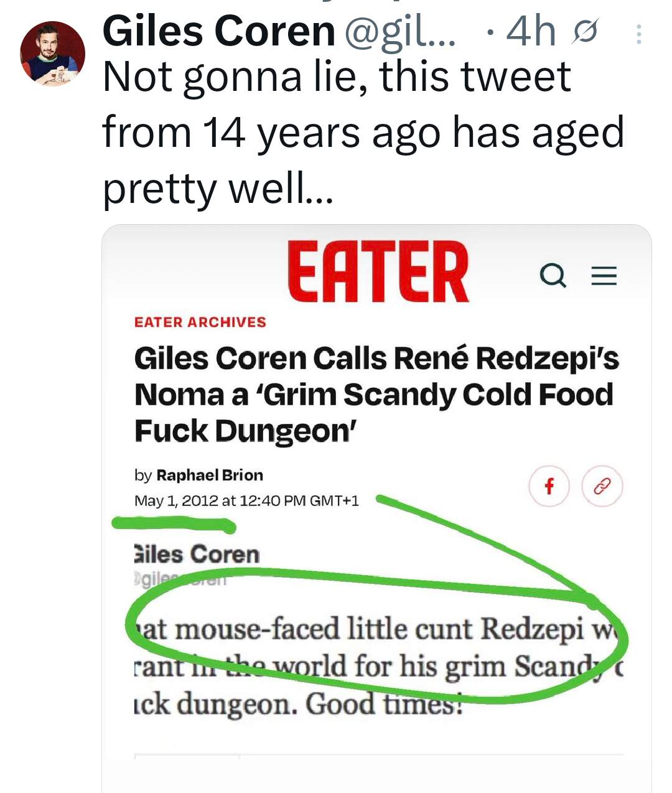
Task: Open Eater's search magnifier icon
Action: (553, 275)
